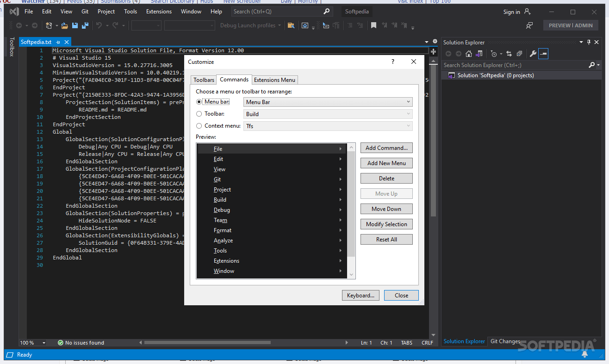
Task: Click the Navigate Backward toolbar icon
Action: [19, 25]
